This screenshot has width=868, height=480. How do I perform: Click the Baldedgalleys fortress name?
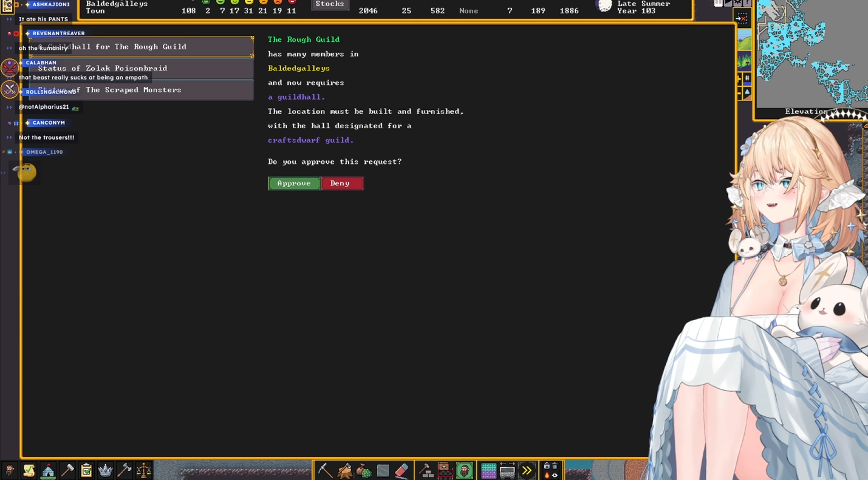point(117,4)
